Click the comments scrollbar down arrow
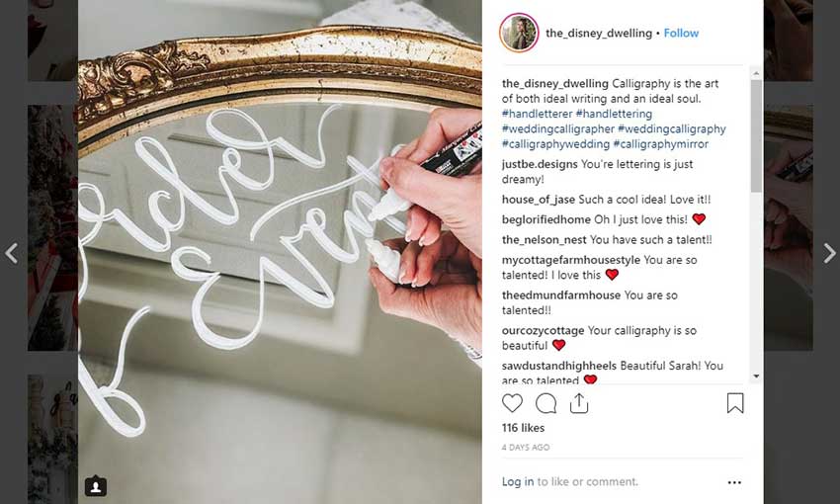 [756, 377]
